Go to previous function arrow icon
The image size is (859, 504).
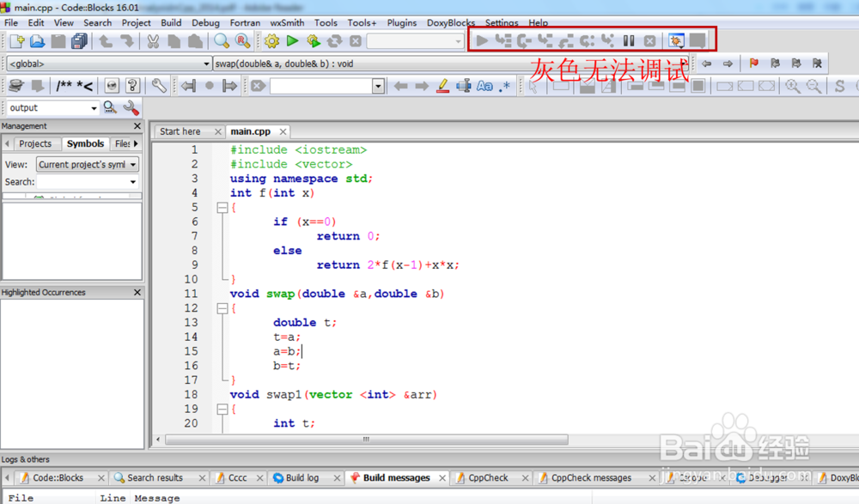tap(188, 86)
